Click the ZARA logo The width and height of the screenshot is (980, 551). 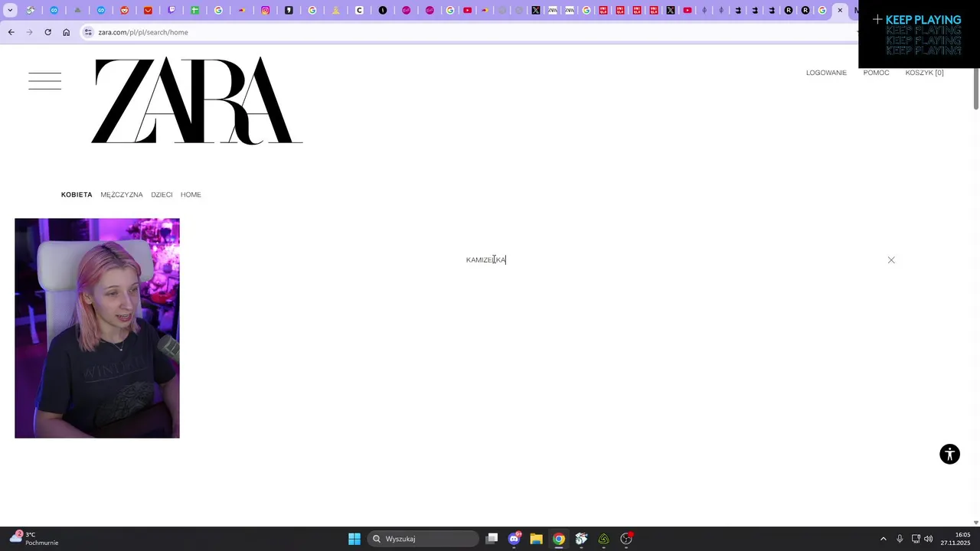click(x=197, y=100)
